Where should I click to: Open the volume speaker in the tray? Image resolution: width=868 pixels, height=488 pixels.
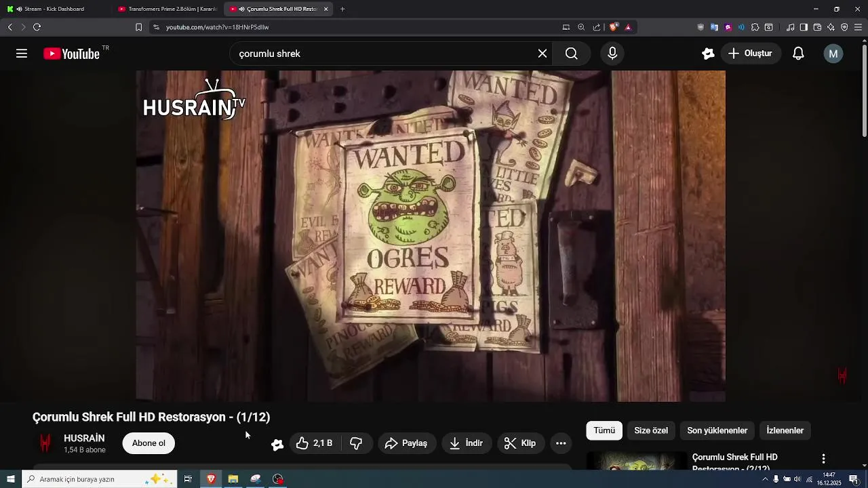(x=797, y=479)
